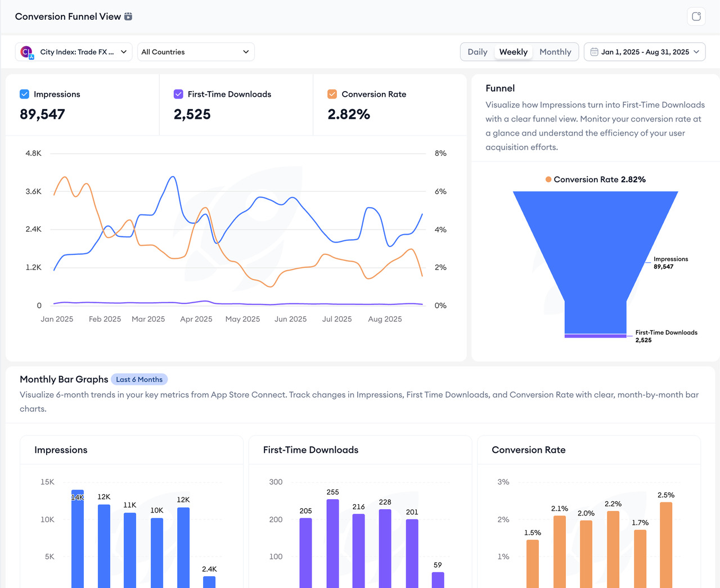Open the Jan 1 - Aug 31, 2025 date dropdown
This screenshot has width=720, height=588.
point(645,52)
